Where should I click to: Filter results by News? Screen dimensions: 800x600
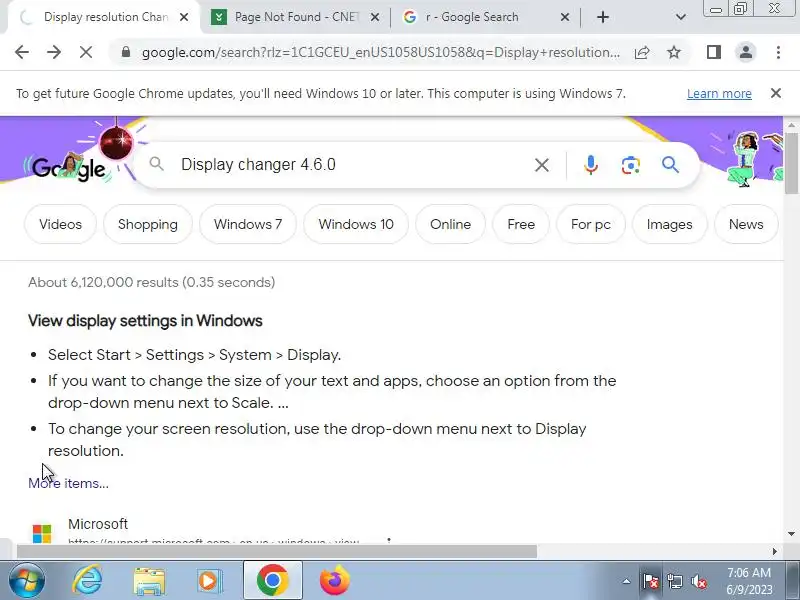pyautogui.click(x=746, y=224)
